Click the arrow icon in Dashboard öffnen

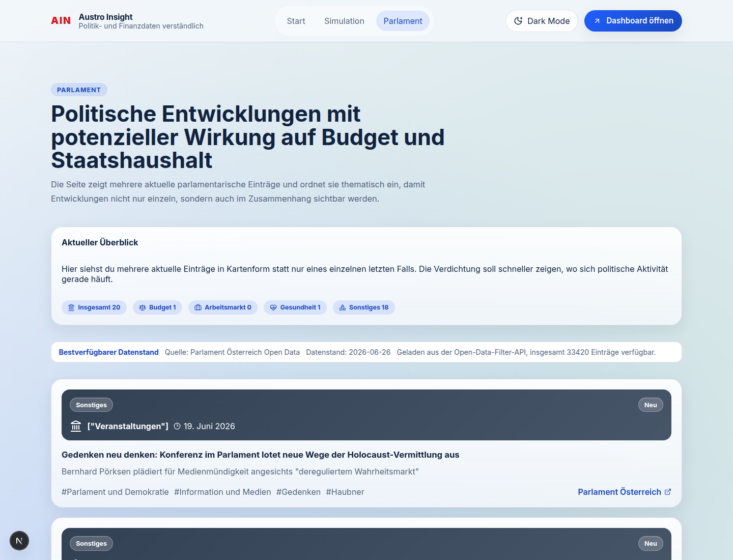pyautogui.click(x=597, y=21)
